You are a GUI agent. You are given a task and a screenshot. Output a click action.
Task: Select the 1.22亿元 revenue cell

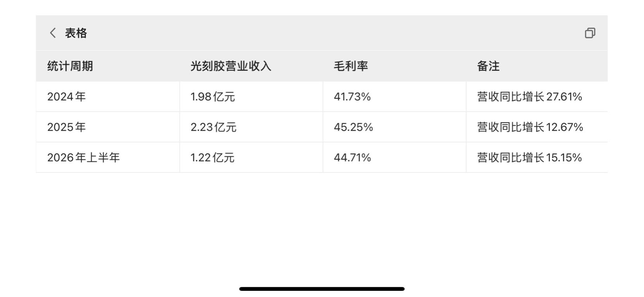point(251,157)
